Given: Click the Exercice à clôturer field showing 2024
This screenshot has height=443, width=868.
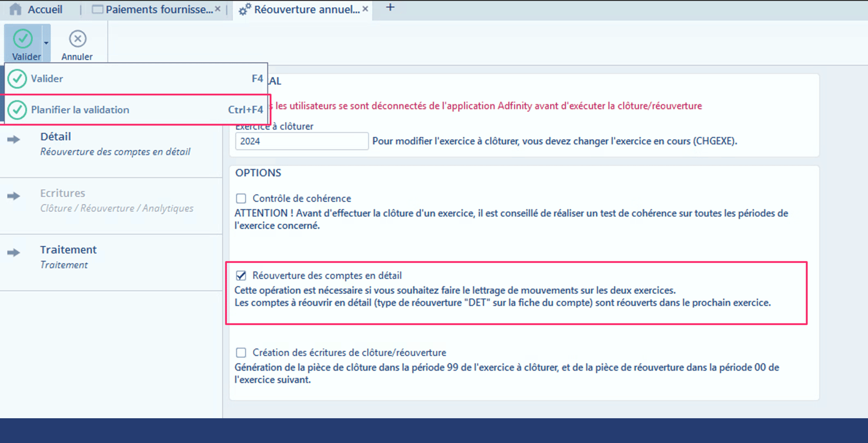Looking at the screenshot, I should click(x=302, y=141).
